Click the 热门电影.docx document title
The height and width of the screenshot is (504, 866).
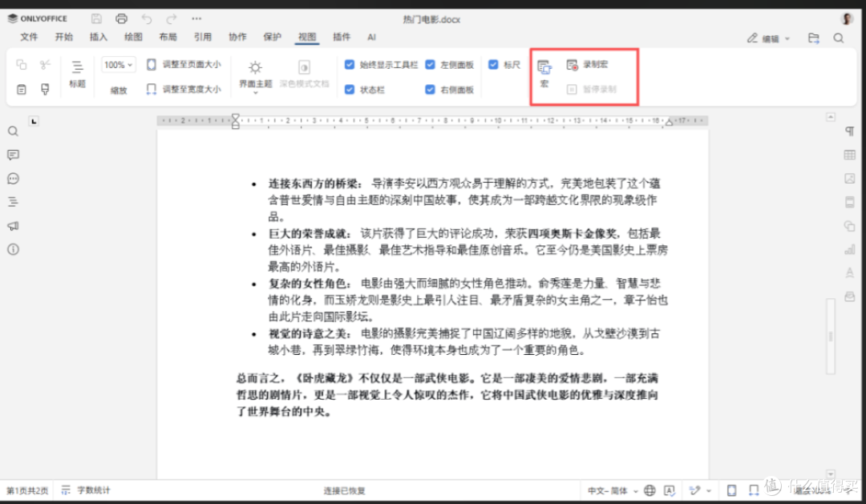click(431, 19)
